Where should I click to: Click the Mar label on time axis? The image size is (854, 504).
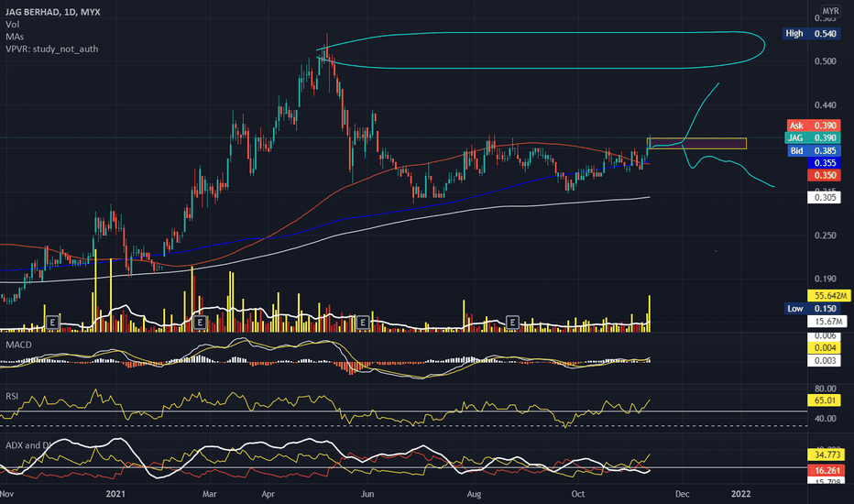click(209, 494)
